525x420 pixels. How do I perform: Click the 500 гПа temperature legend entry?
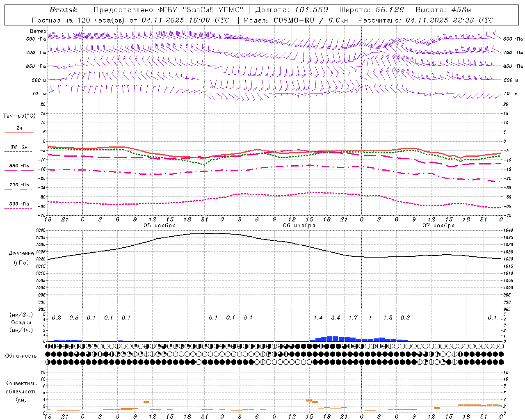[19, 204]
